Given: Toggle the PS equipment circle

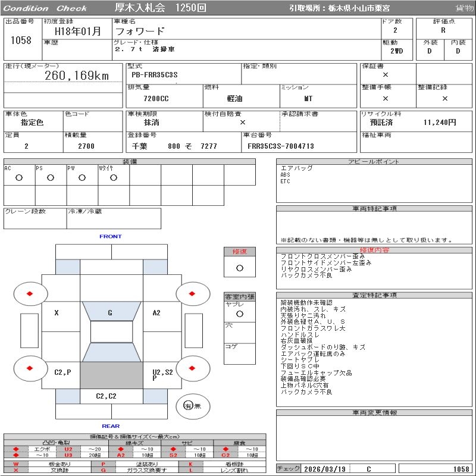Looking at the screenshot, I should click(x=51, y=178).
